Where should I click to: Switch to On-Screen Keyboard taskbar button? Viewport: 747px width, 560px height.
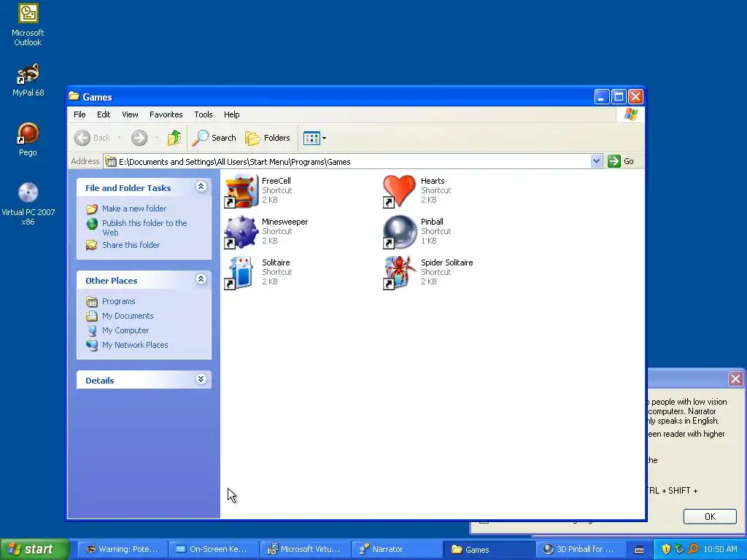pyautogui.click(x=214, y=549)
